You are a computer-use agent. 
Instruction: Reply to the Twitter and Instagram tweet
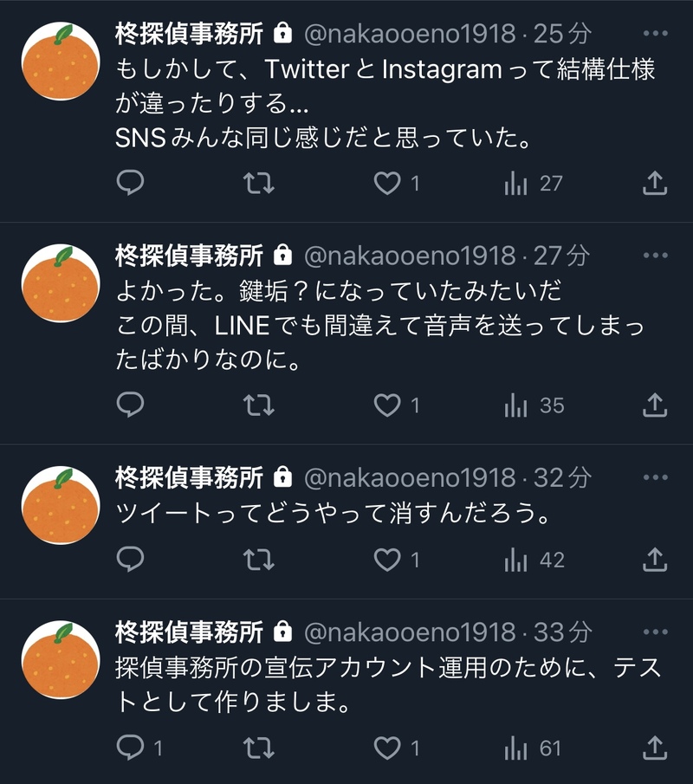[130, 183]
